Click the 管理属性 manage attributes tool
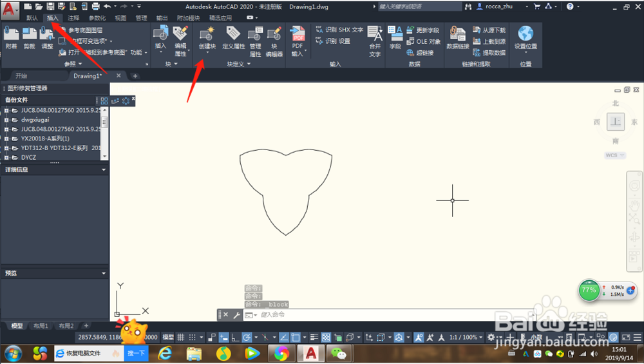The image size is (644, 364). click(255, 41)
